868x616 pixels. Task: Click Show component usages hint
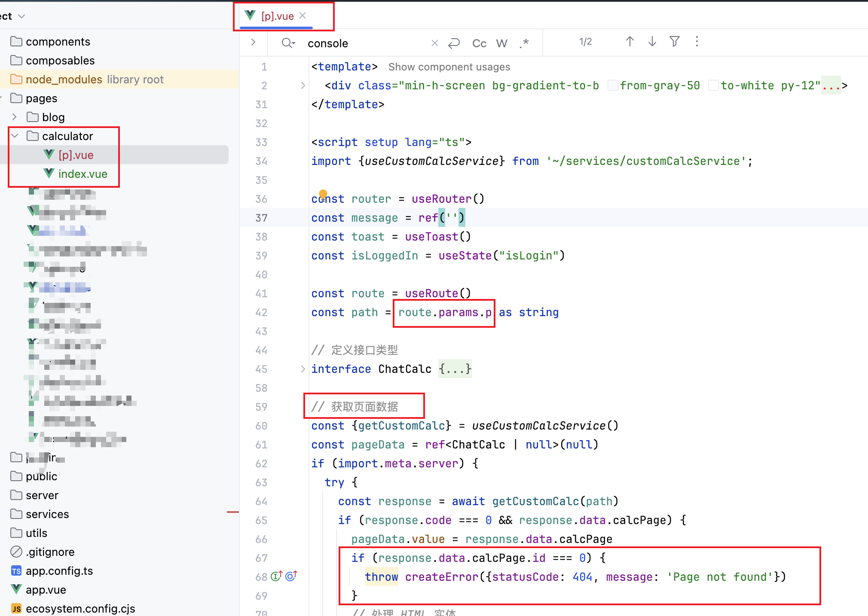click(449, 67)
